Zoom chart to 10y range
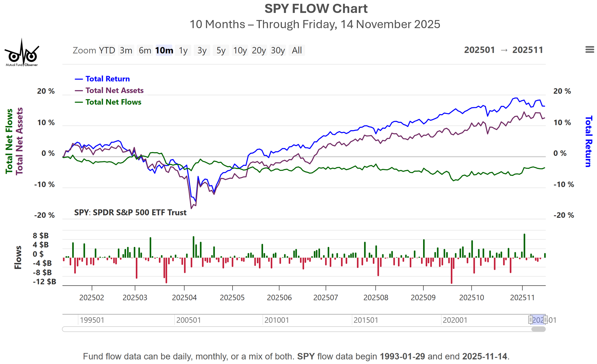This screenshot has height=364, width=597. pos(240,50)
